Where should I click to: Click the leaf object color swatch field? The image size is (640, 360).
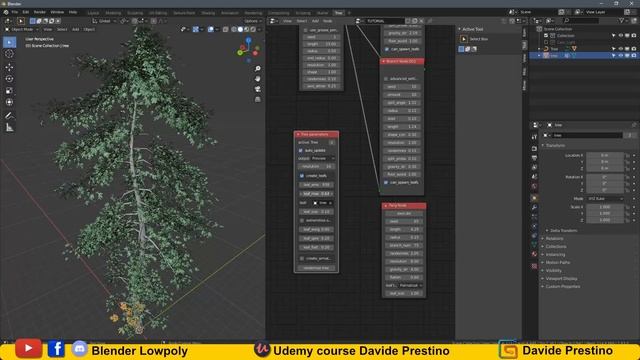coord(322,202)
